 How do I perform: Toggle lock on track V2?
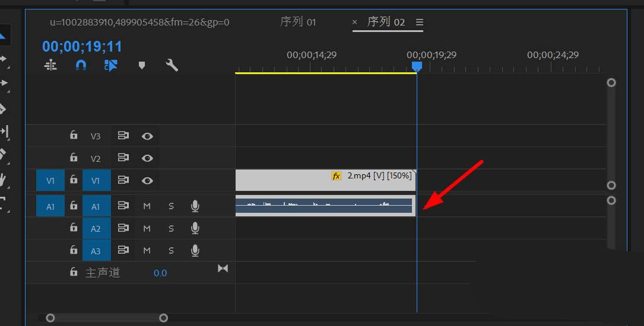tap(74, 158)
